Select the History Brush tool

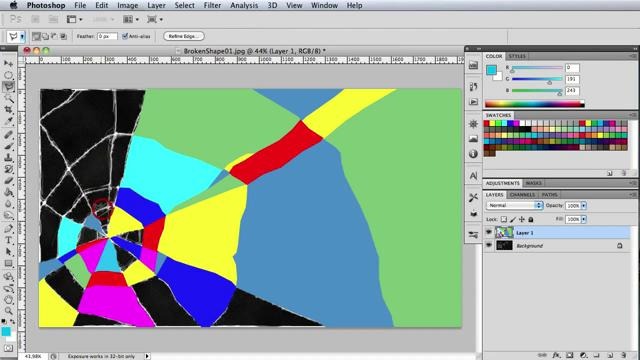(8, 169)
